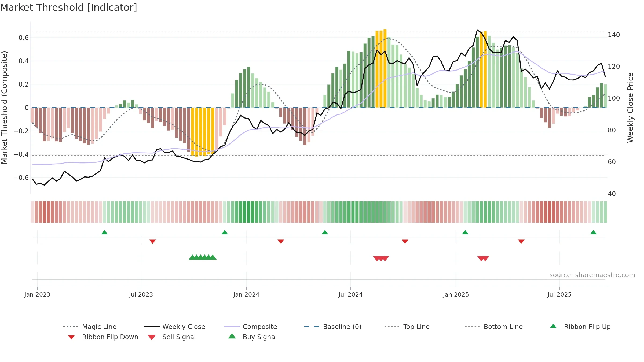Click the red ribbon flip down marker before Jul 2025
This screenshot has height=362, width=644.
click(521, 242)
